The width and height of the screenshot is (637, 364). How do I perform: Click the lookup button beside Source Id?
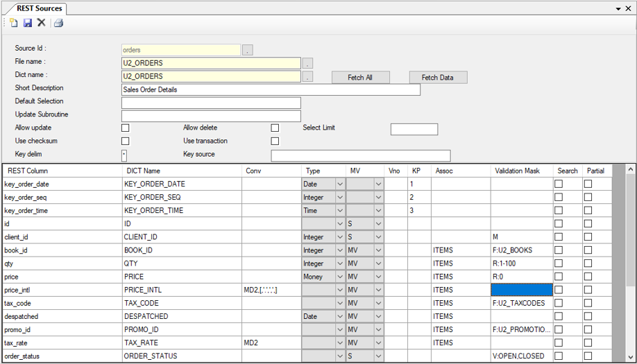[248, 50]
